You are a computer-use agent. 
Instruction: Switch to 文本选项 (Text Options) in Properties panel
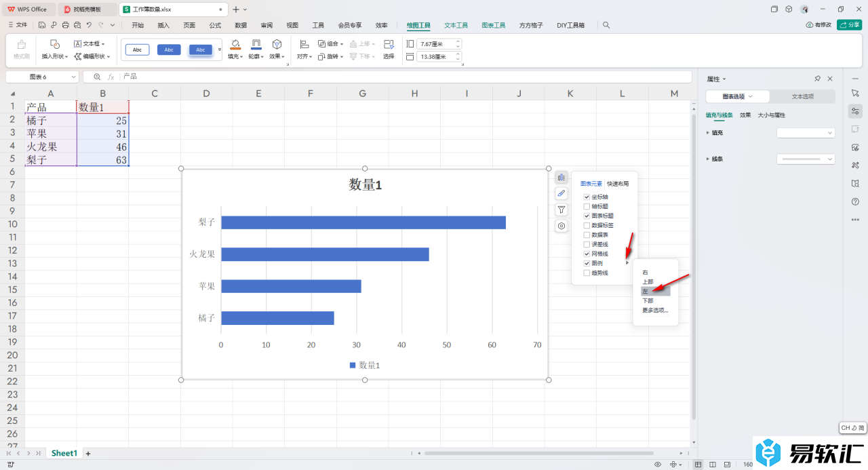(803, 96)
